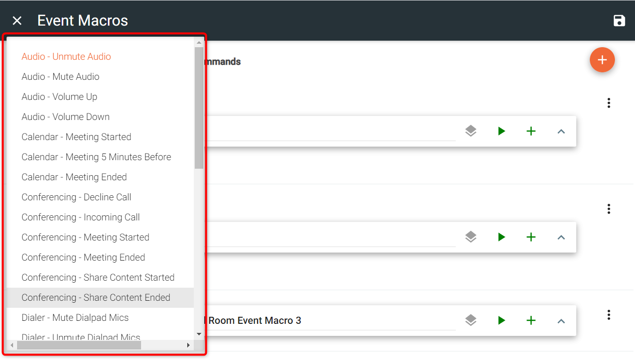Screen dimensions: 635x364
Task: Select Audio - Unmute Audio option
Action: pyautogui.click(x=100, y=57)
